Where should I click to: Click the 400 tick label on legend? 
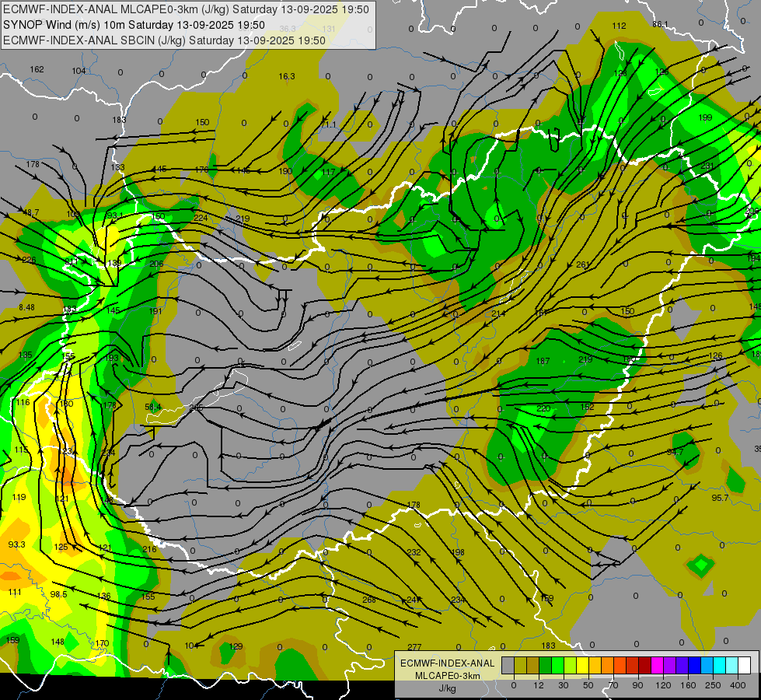[738, 685]
